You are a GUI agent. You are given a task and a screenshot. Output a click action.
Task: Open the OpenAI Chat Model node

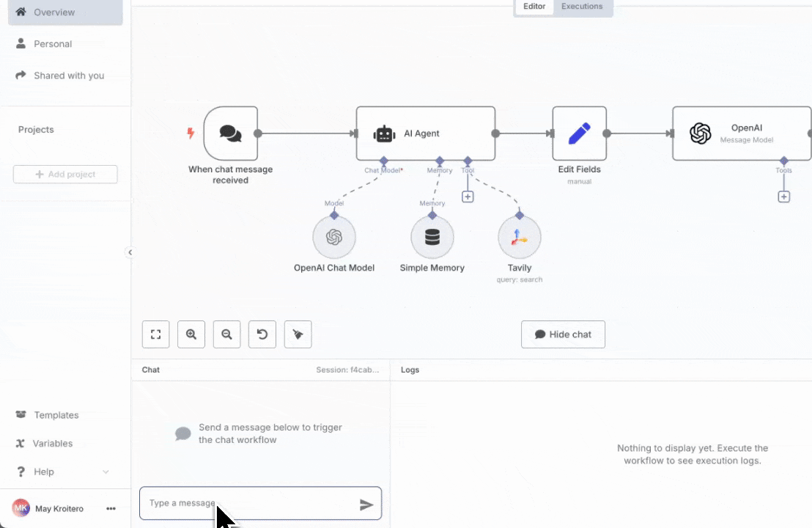334,237
